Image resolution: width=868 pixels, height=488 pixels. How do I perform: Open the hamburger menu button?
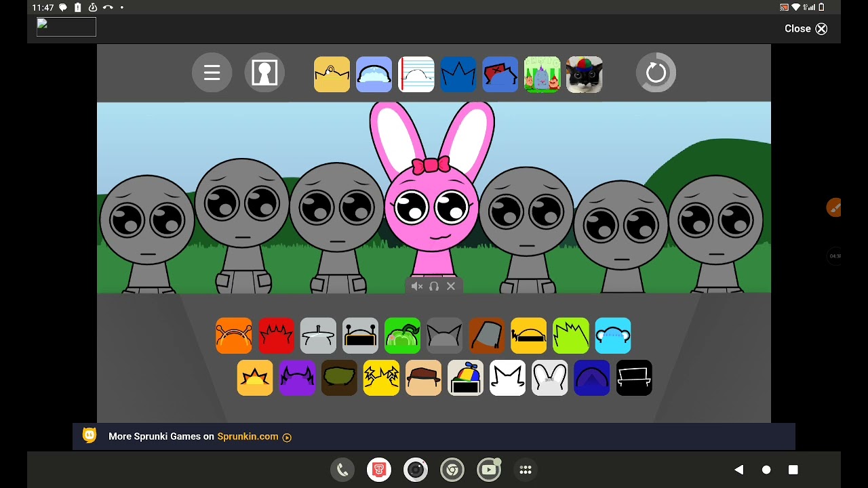pos(212,73)
